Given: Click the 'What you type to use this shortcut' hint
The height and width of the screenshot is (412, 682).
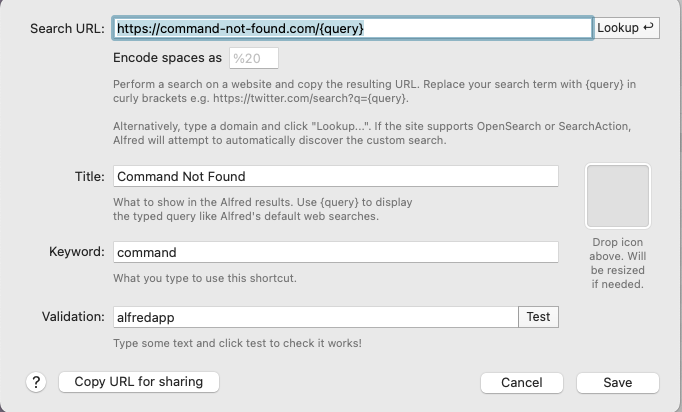Looking at the screenshot, I should tap(205, 278).
